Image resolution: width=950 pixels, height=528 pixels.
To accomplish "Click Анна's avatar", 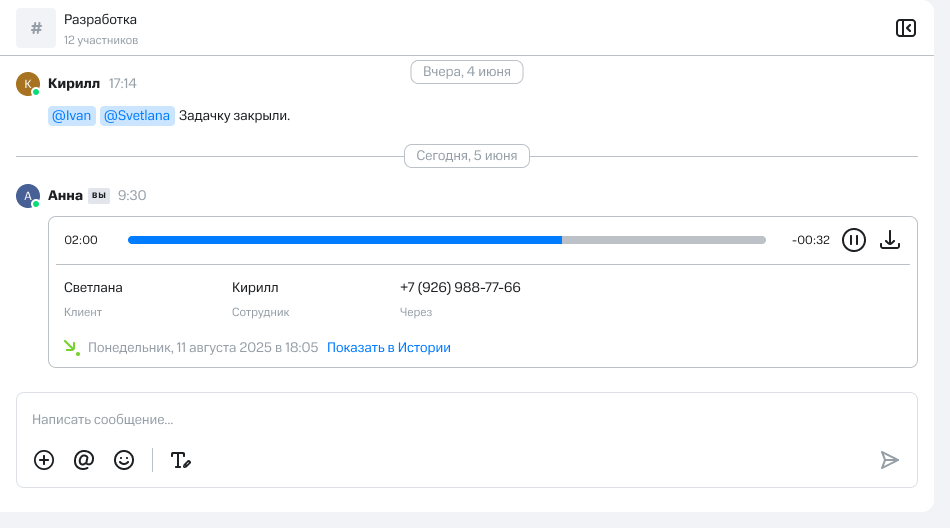I will 28,196.
